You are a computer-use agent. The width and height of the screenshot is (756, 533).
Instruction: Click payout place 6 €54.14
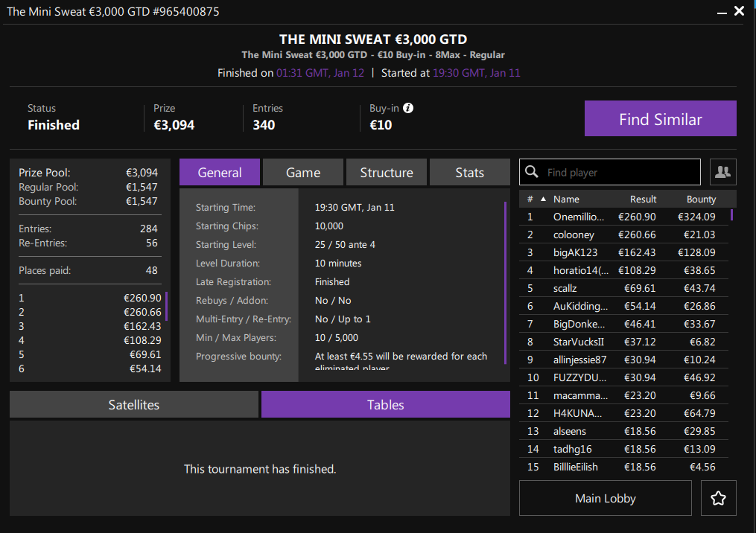[89, 368]
